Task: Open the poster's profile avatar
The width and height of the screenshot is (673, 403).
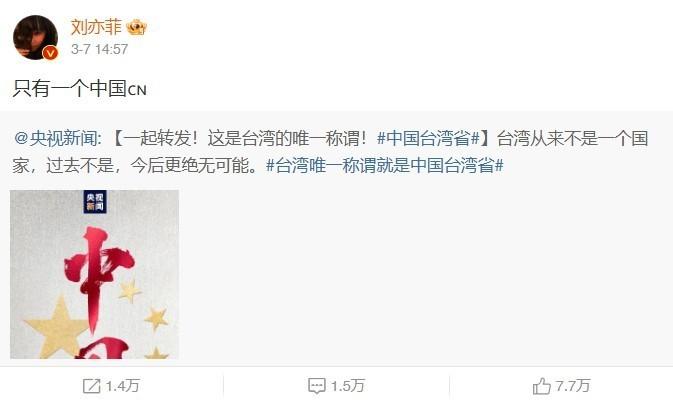Action: [x=35, y=37]
